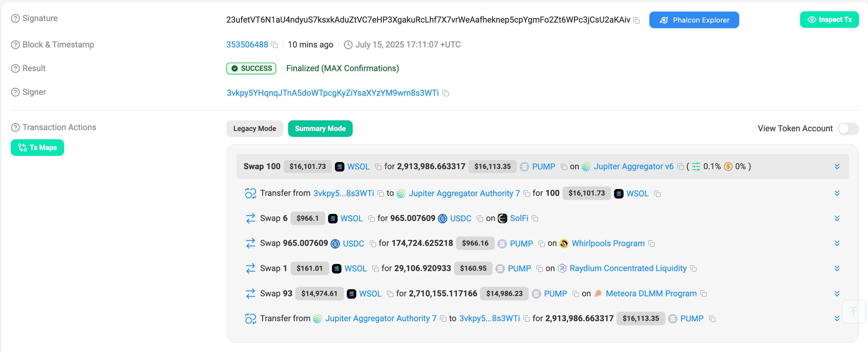Copy the transaction signature
This screenshot has width=868, height=352.
tap(637, 21)
